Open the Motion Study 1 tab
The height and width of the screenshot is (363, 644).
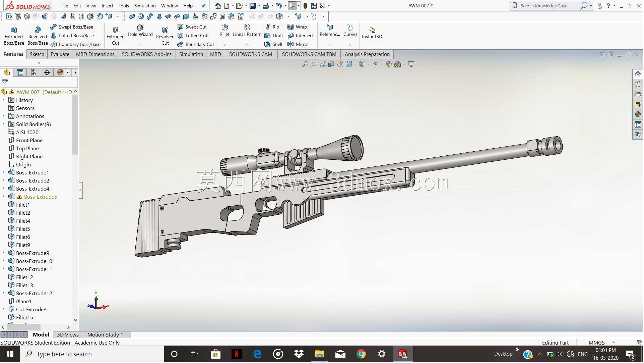pos(105,335)
